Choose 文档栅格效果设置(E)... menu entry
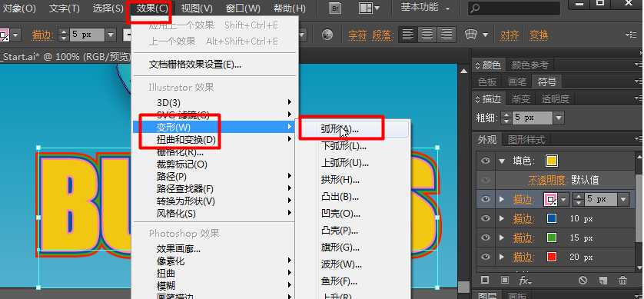 194,65
